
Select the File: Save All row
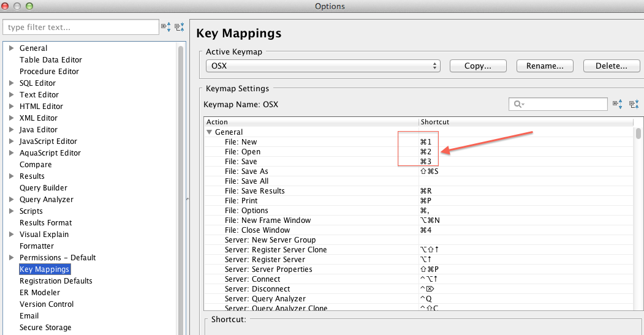tap(419, 181)
